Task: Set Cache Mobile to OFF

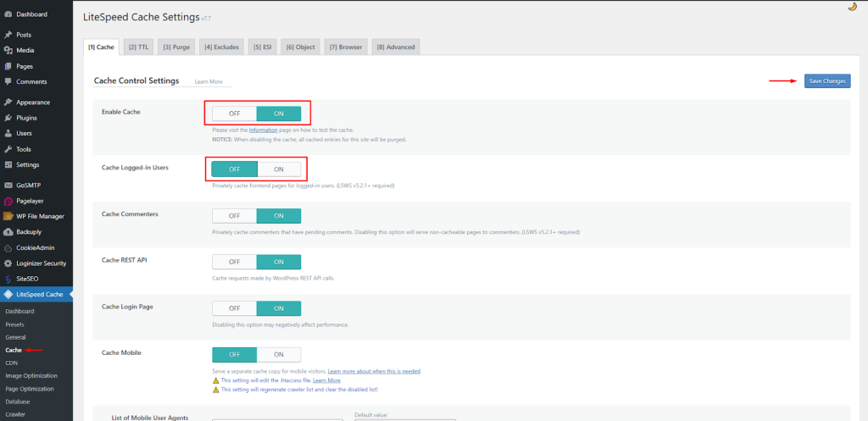Action: tap(234, 355)
